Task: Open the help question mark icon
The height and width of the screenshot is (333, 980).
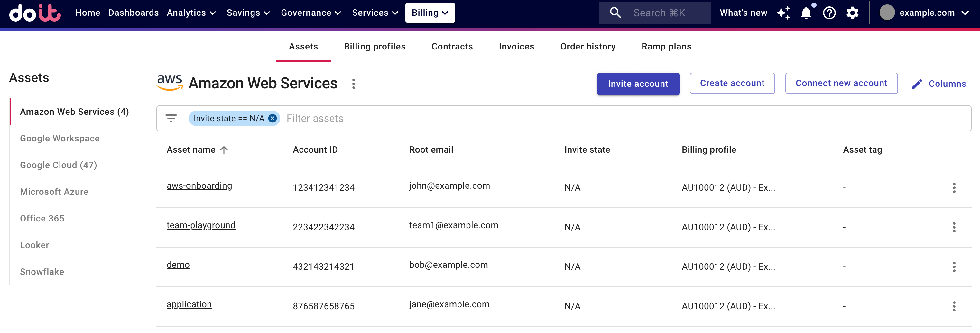Action: tap(829, 13)
